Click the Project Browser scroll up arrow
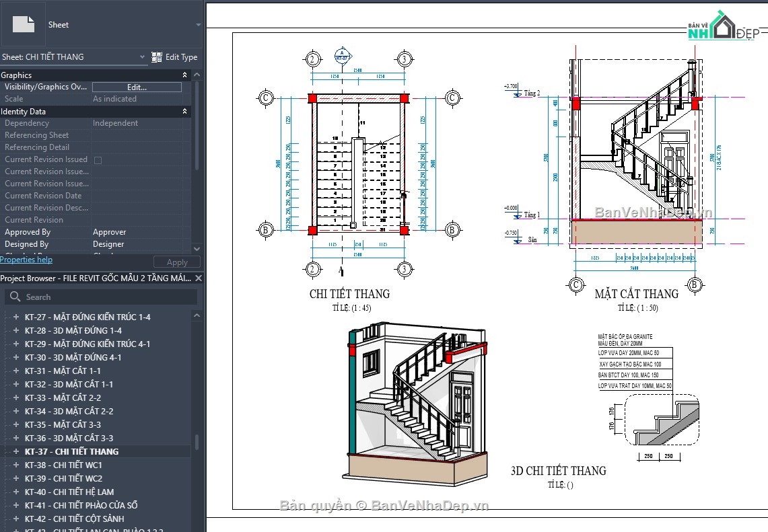The height and width of the screenshot is (532, 768). click(x=197, y=315)
